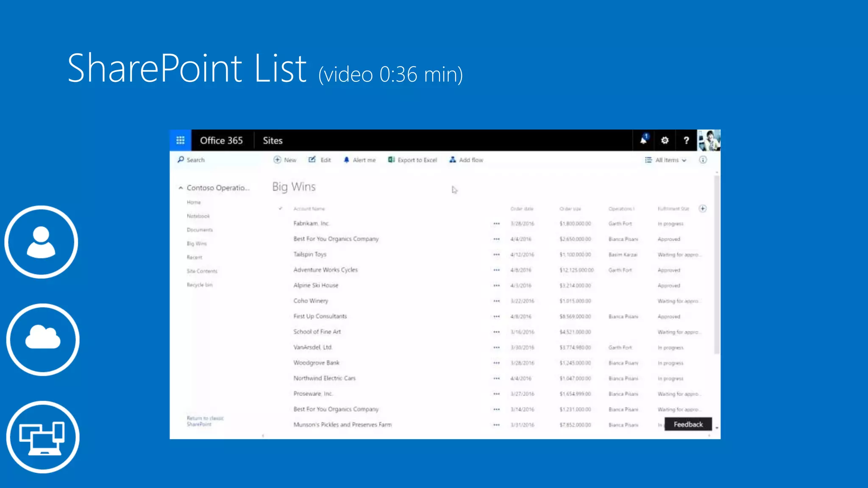Screen dimensions: 868x488
Task: Open the Fabrikam, Inc. item
Action: (x=311, y=223)
